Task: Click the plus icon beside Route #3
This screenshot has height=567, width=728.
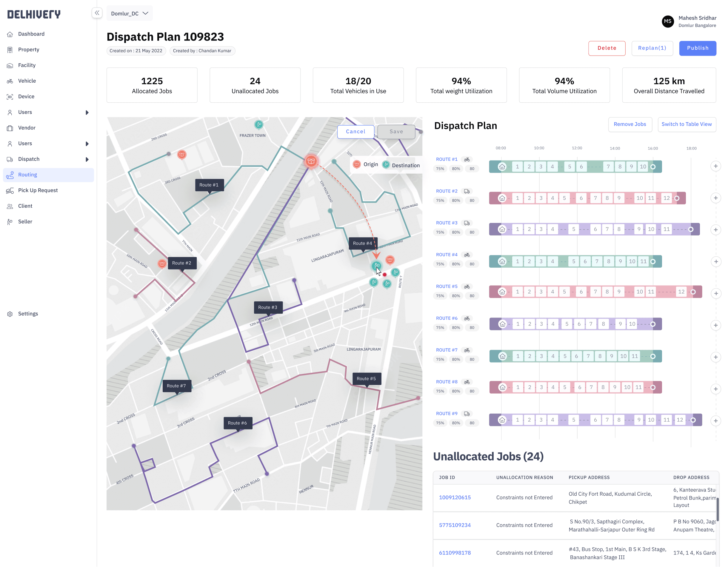Action: pos(715,230)
